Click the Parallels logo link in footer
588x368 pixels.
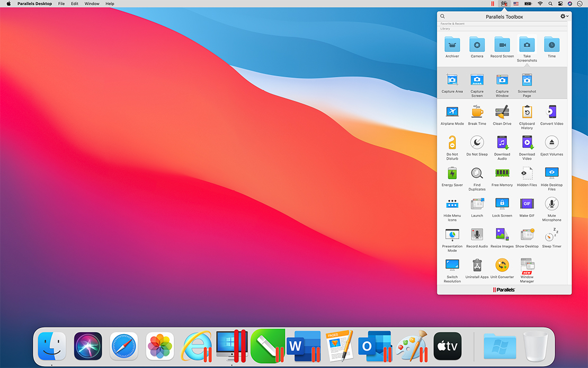pyautogui.click(x=504, y=290)
